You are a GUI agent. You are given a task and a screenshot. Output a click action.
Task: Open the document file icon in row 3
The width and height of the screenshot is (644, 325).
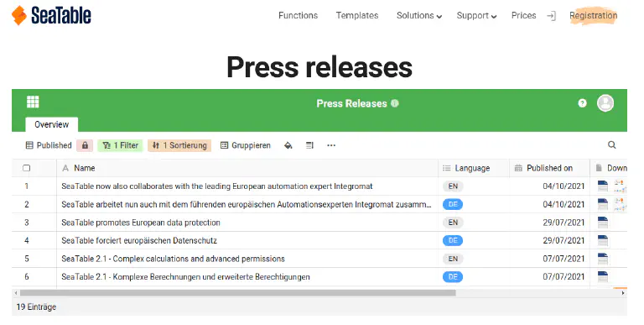click(603, 223)
